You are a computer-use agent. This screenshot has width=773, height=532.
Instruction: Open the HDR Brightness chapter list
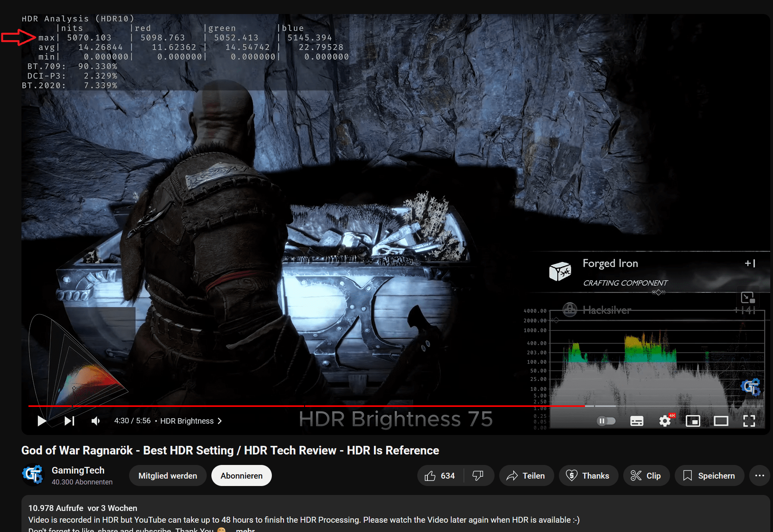coord(191,421)
